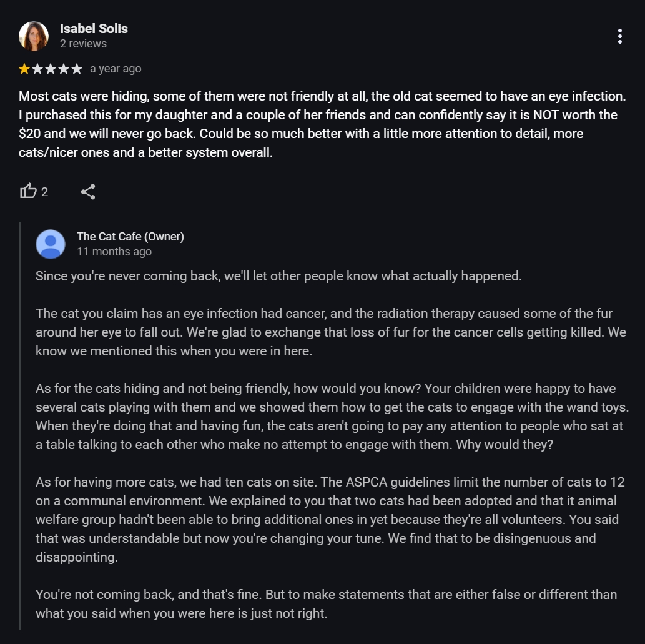Open the three-dot review options menu
The image size is (645, 644).
pos(619,36)
